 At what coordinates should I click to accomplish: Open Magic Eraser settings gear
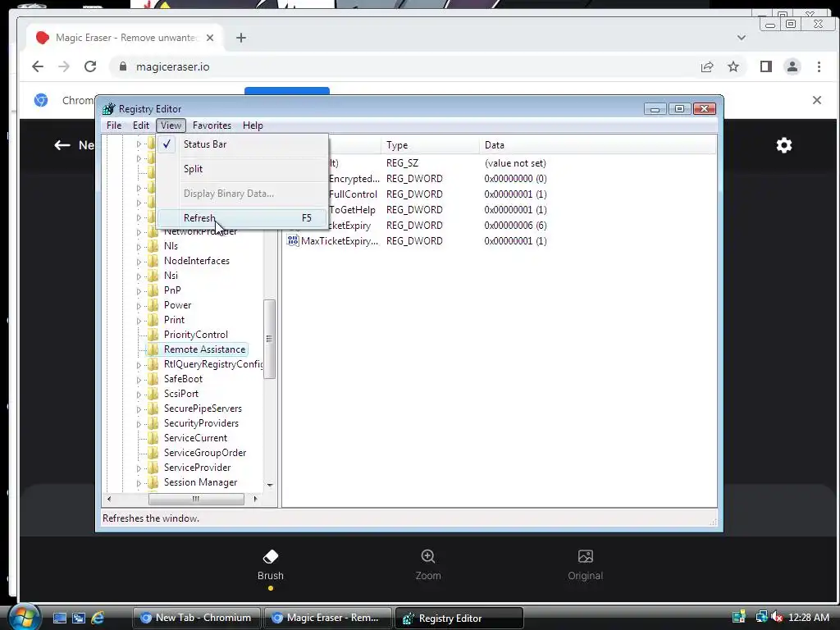tap(783, 145)
